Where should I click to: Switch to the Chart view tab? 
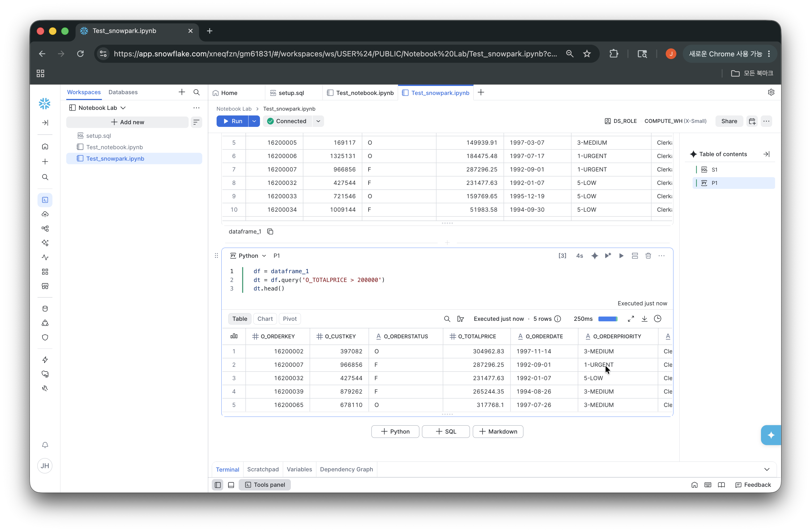click(265, 319)
